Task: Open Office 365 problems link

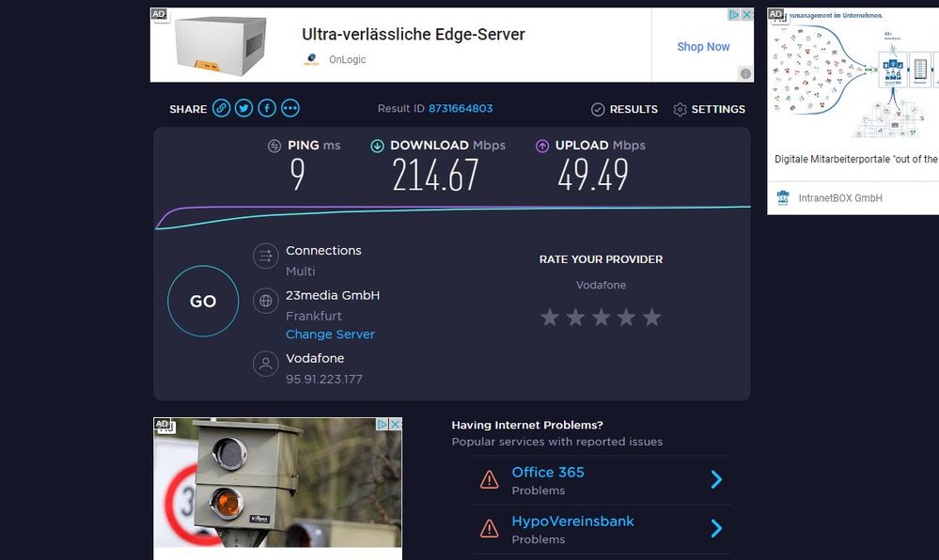Action: (548, 472)
